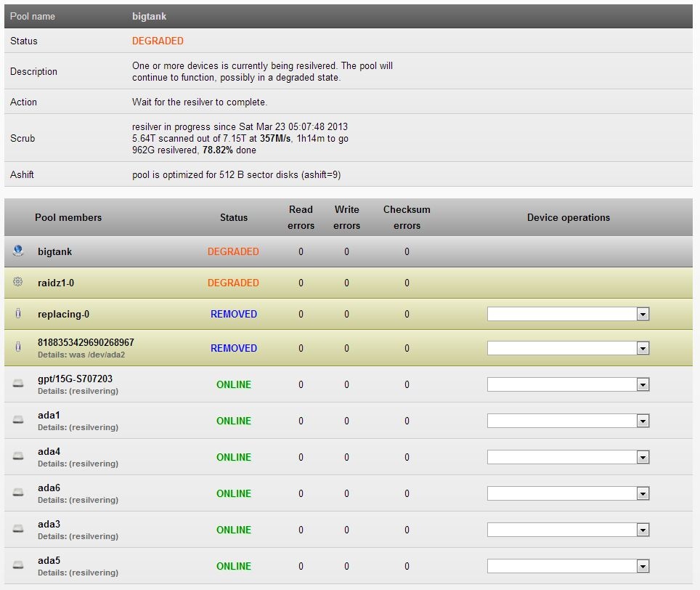Click the 78.82% done progress text
The image size is (700, 590).
tap(229, 150)
